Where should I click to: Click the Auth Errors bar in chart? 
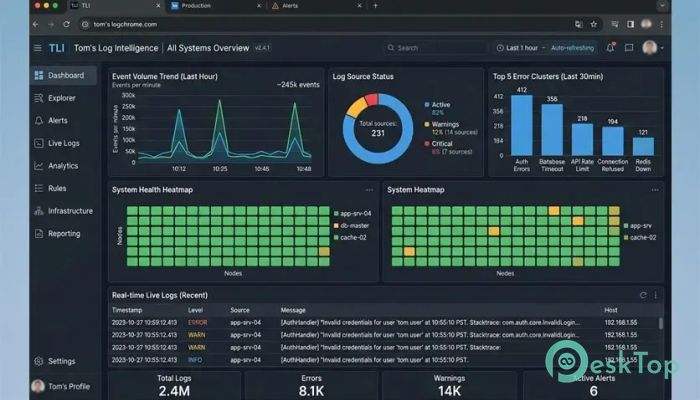click(x=521, y=125)
